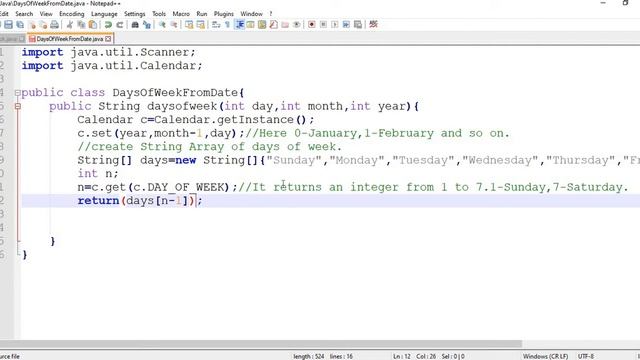Redo with the Redo arrow toolbar icon
The width and height of the screenshot is (640, 360).
coord(120,24)
